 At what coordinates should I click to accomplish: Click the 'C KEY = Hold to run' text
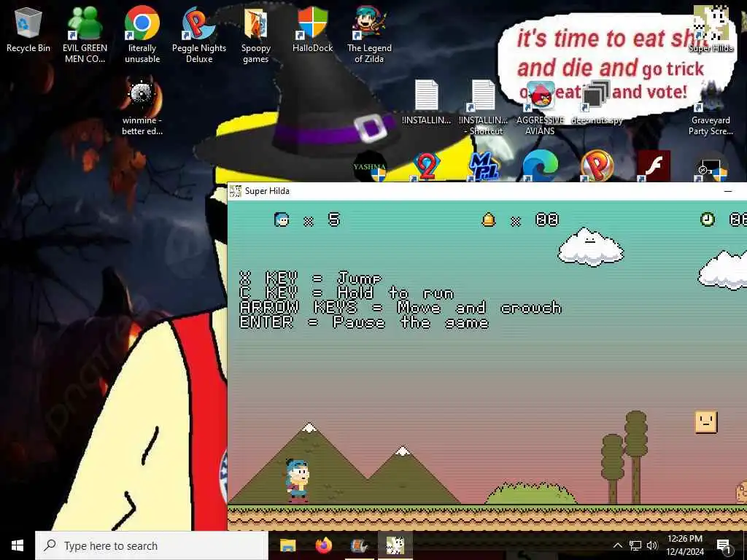(x=347, y=293)
